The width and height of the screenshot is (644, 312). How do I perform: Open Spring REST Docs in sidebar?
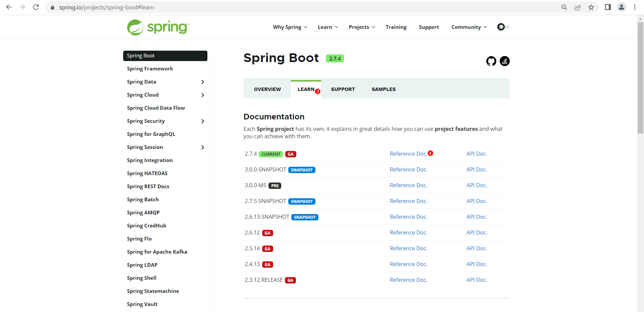148,187
